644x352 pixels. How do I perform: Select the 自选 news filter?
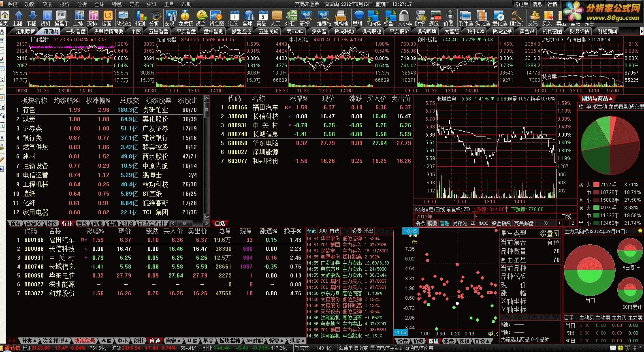point(334,231)
